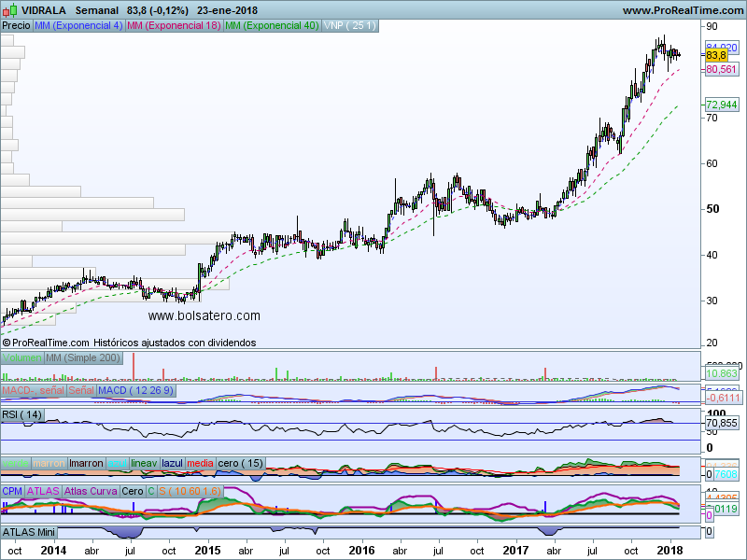Screen dimensions: 747x560
Task: Click the MACD (12 26 9) indicator label
Action: [x=136, y=389]
